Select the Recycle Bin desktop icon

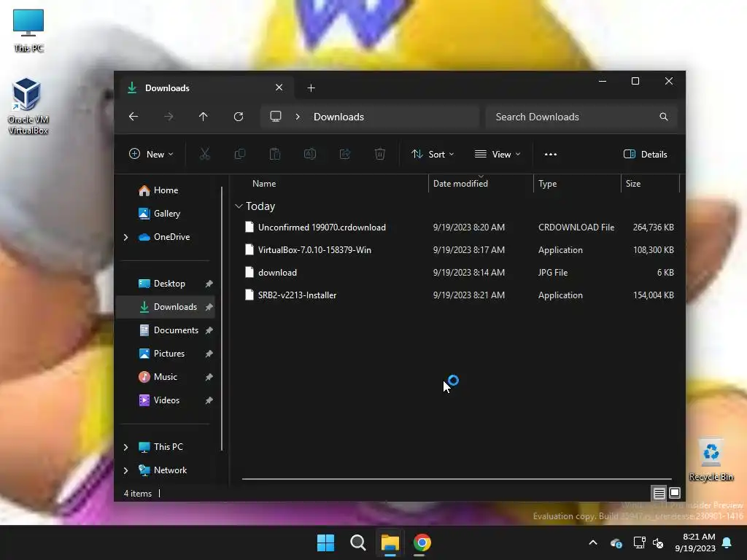click(711, 460)
